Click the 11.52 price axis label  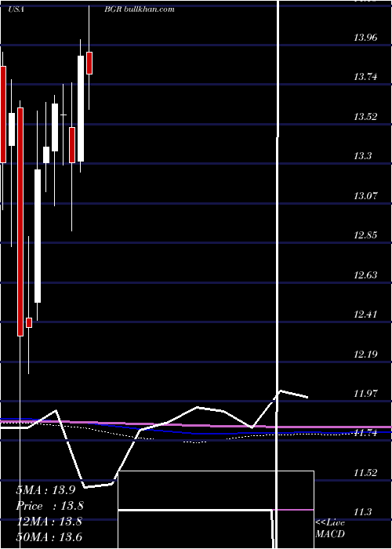(365, 473)
